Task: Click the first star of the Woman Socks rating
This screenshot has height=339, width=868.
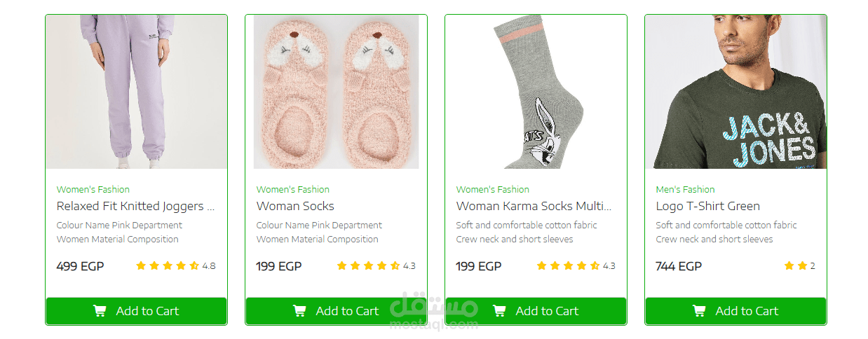Action: [x=342, y=266]
